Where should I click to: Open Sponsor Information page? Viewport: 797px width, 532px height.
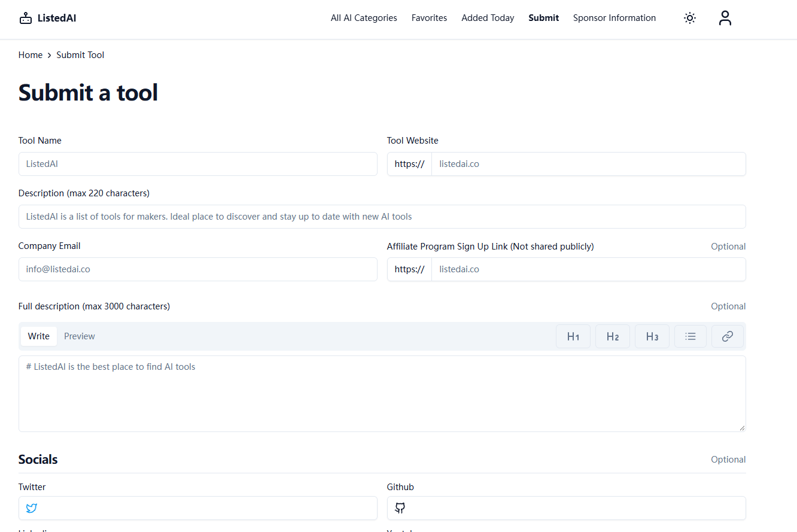pos(615,18)
